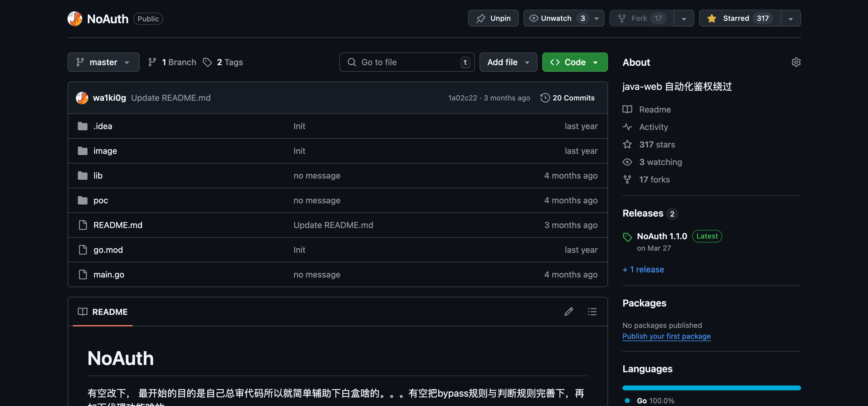868x406 pixels.
Task: Click last year timestamp for go.mod
Action: [x=581, y=250]
